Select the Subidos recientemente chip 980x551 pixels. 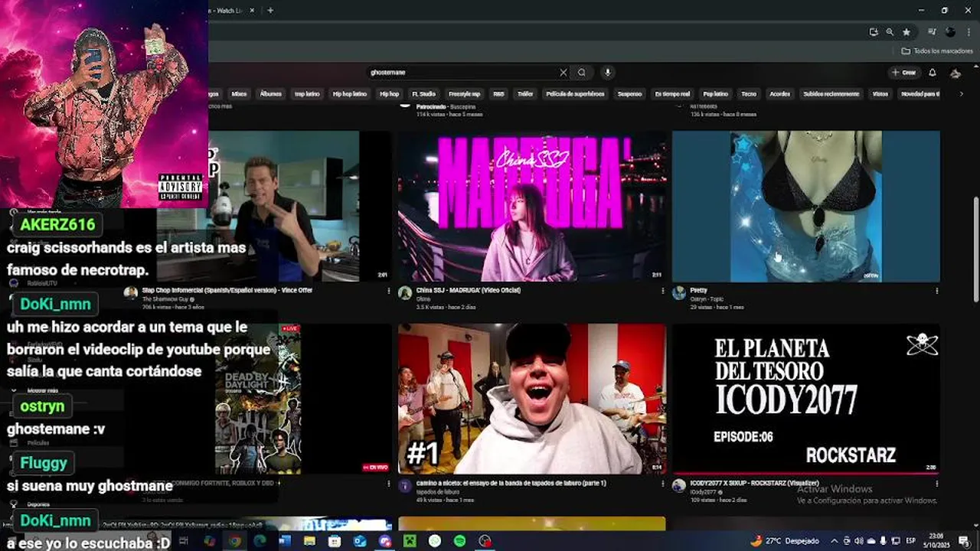point(831,94)
